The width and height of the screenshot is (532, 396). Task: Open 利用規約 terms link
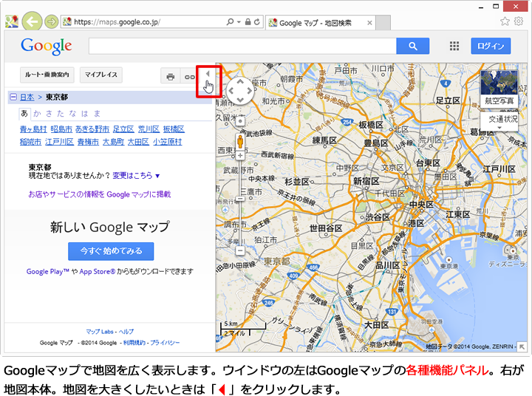point(134,343)
